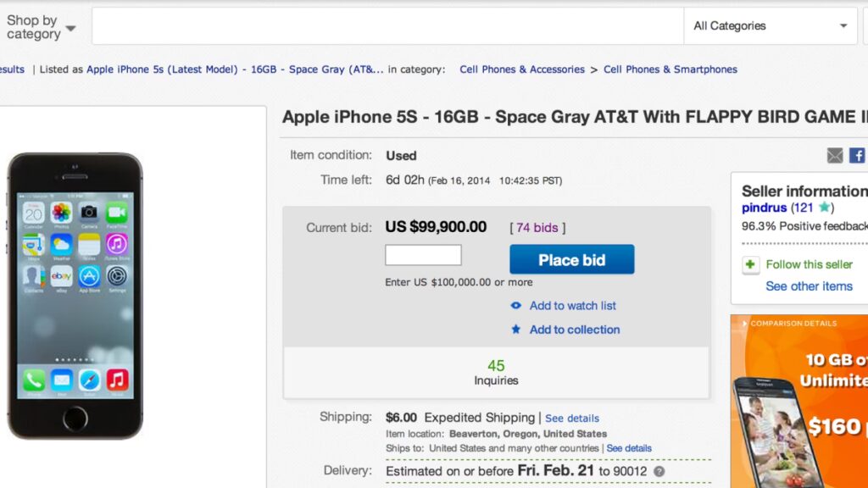The height and width of the screenshot is (488, 868).
Task: Open shipping See details link
Action: tap(572, 419)
